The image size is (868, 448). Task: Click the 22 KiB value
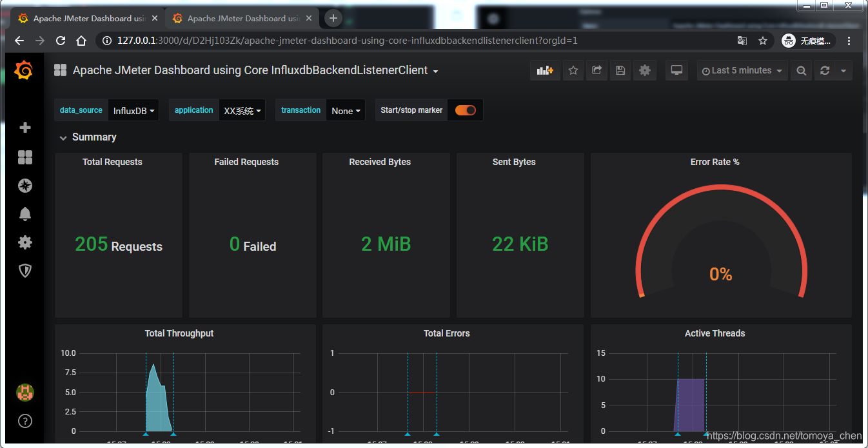click(520, 244)
